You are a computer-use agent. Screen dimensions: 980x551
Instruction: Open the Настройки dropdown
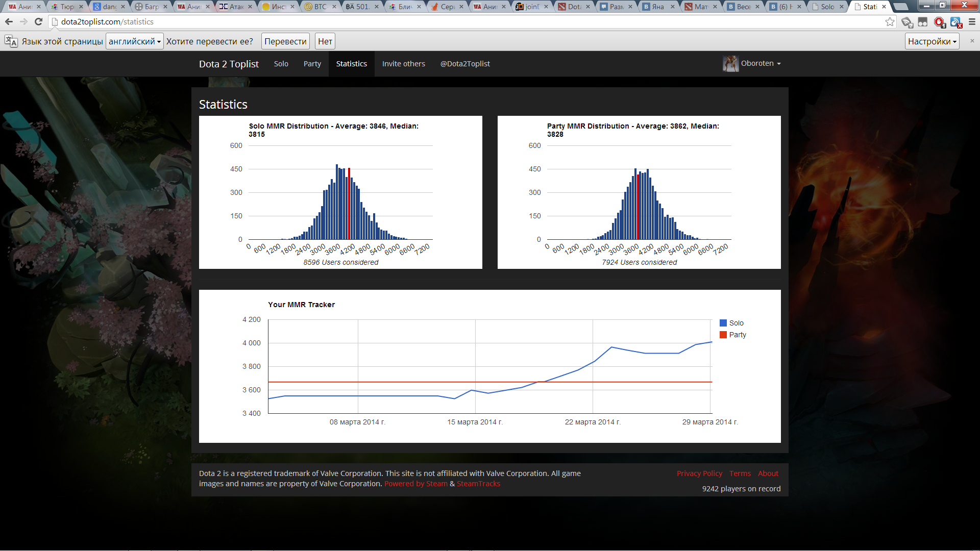(x=932, y=41)
